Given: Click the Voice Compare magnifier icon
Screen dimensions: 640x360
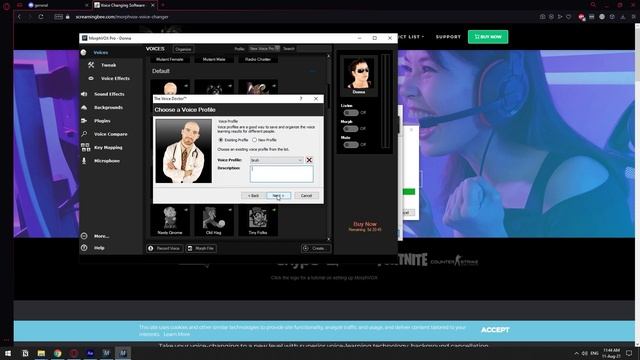Looking at the screenshot, I should click(84, 134).
